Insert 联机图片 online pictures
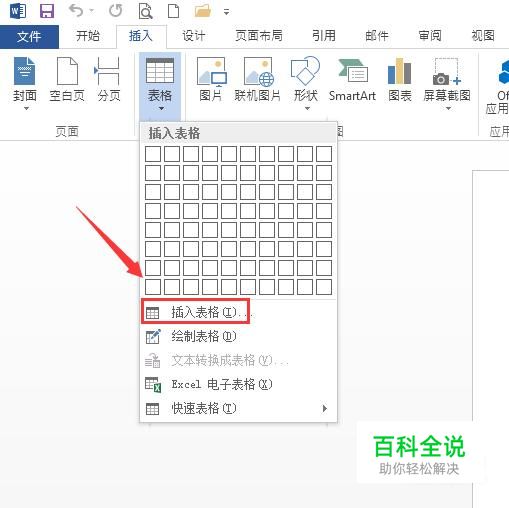The image size is (509, 508). pyautogui.click(x=257, y=80)
